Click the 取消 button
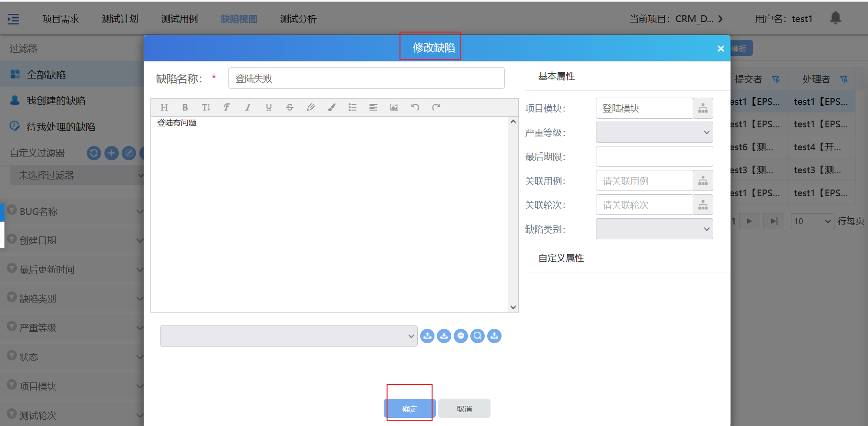The image size is (868, 426). pos(464,409)
